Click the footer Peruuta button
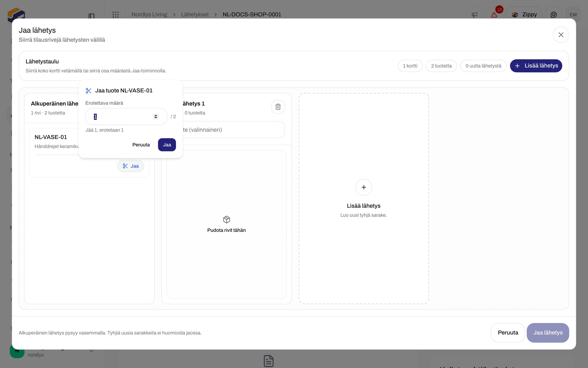 click(x=508, y=333)
